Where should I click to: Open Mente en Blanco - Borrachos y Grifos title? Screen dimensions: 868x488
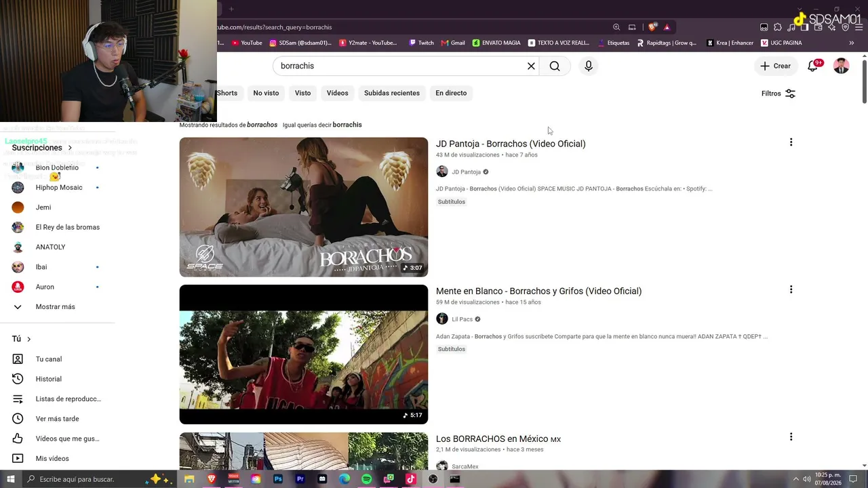538,291
